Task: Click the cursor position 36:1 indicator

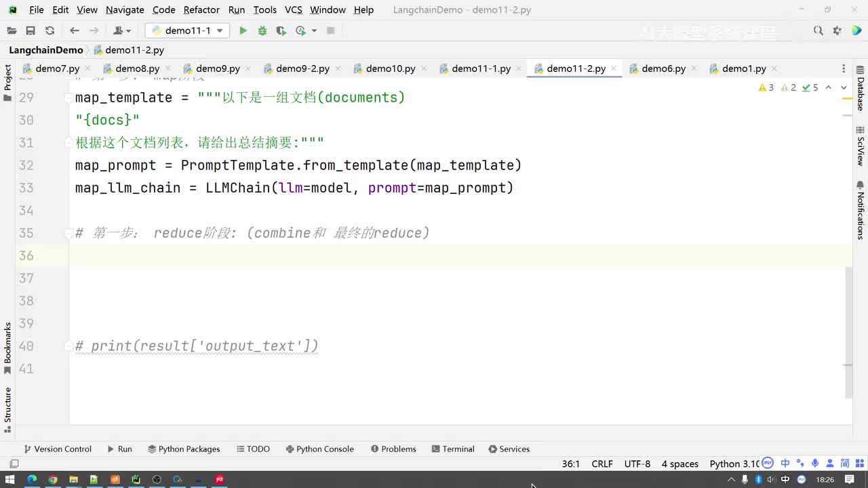Action: [x=571, y=464]
